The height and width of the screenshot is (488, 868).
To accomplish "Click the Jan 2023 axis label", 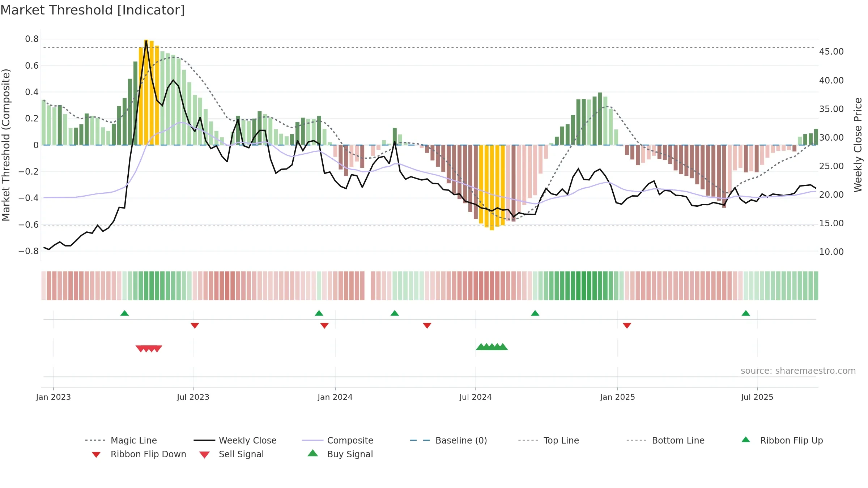I will [x=54, y=397].
